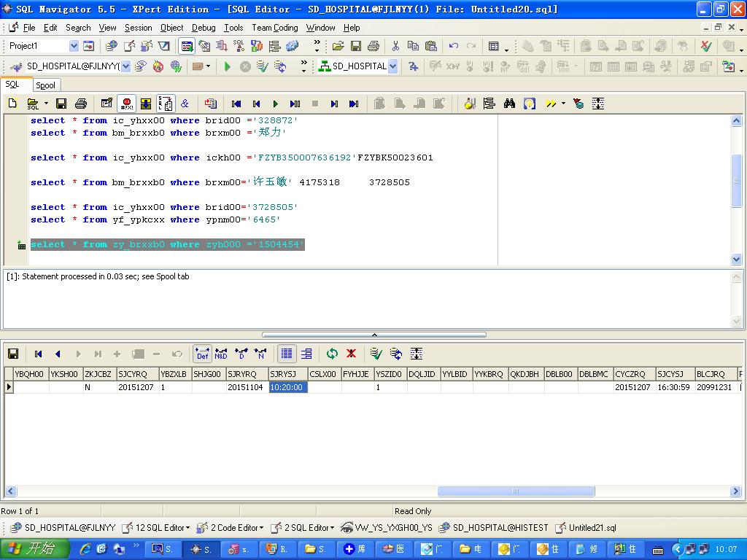Expand the SD_HOSPITAL@FJLNYY session dropdown
The height and width of the screenshot is (560, 747).
(125, 66)
